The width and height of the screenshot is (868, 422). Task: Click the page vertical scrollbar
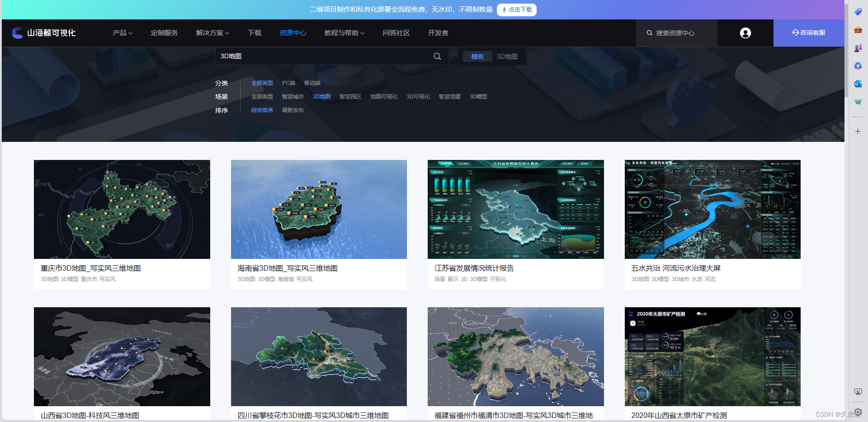846,50
